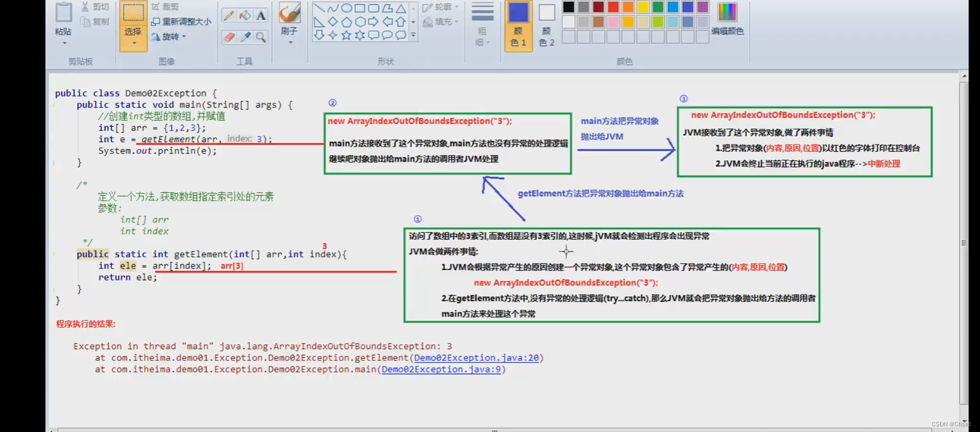Choose the Up arrow shape

click(401, 22)
